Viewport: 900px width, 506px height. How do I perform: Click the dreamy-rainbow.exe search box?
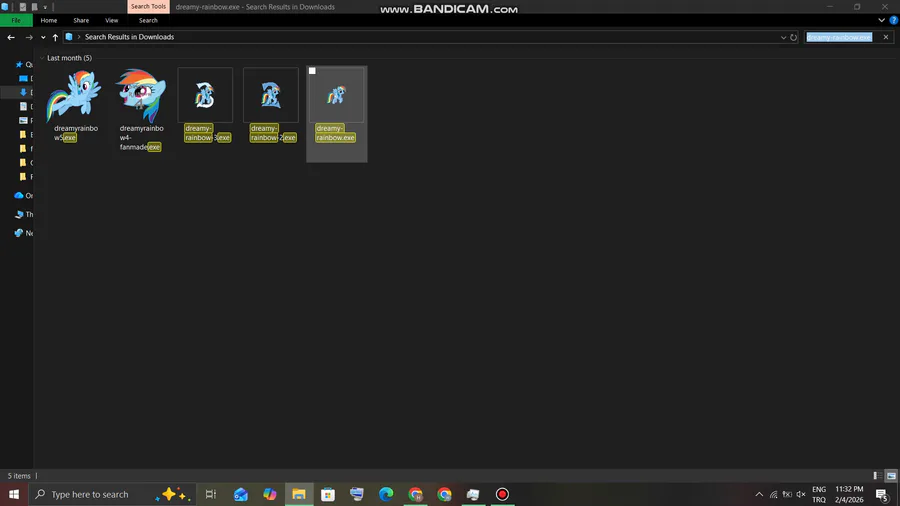coord(839,37)
